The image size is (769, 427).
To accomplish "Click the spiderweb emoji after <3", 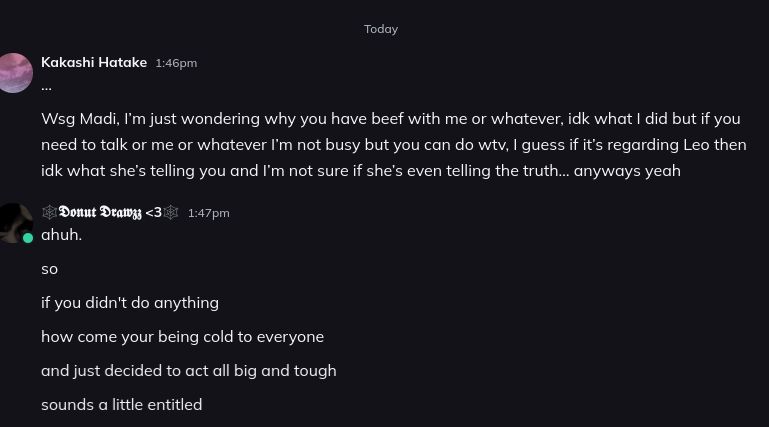I will pos(171,212).
